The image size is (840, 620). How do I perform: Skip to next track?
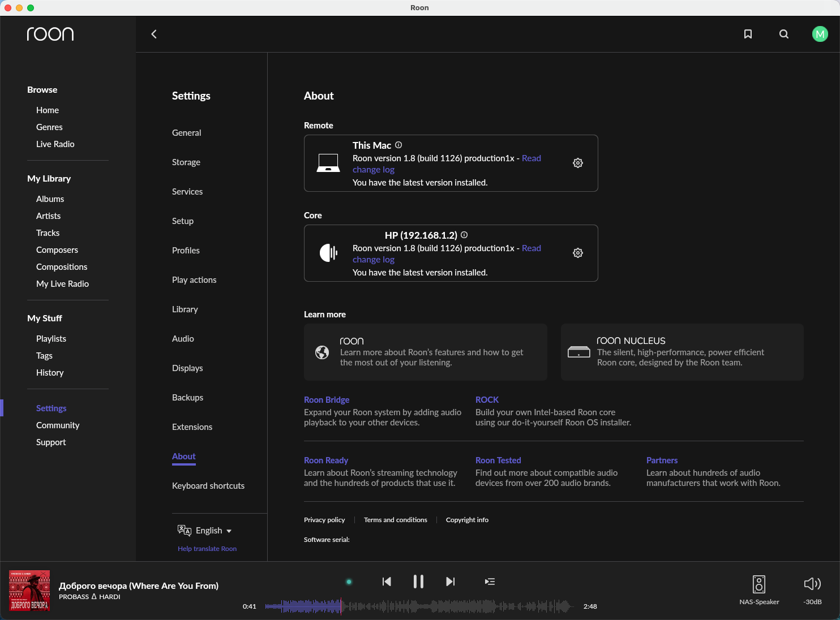pos(450,582)
